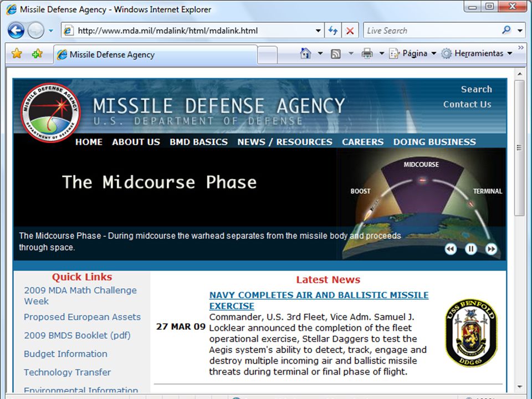Select the Missile Defense Agency tab
The image size is (532, 399).
[x=155, y=55]
